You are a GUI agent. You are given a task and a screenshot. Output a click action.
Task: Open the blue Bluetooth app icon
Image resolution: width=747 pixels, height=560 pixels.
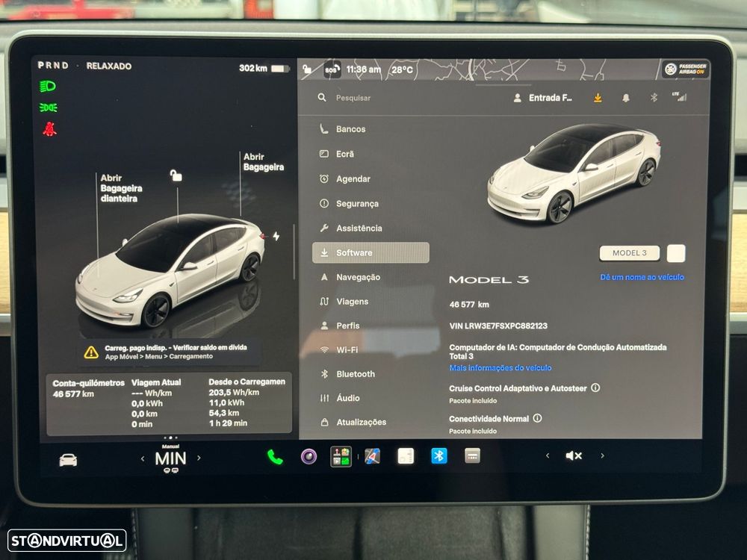point(438,455)
